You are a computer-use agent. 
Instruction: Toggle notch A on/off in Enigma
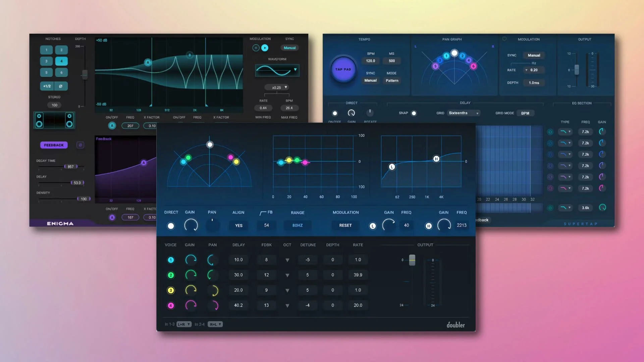tap(112, 126)
